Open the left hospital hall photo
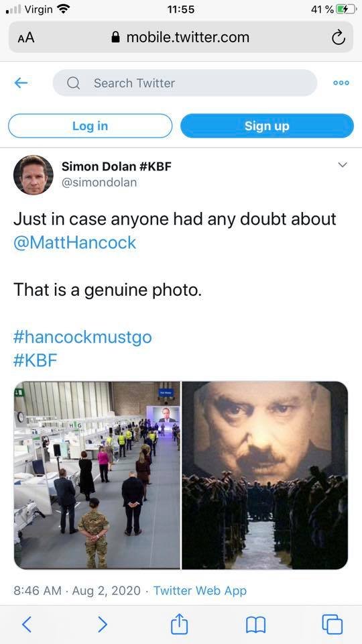Viewport: 362px width, 644px height. [x=97, y=475]
